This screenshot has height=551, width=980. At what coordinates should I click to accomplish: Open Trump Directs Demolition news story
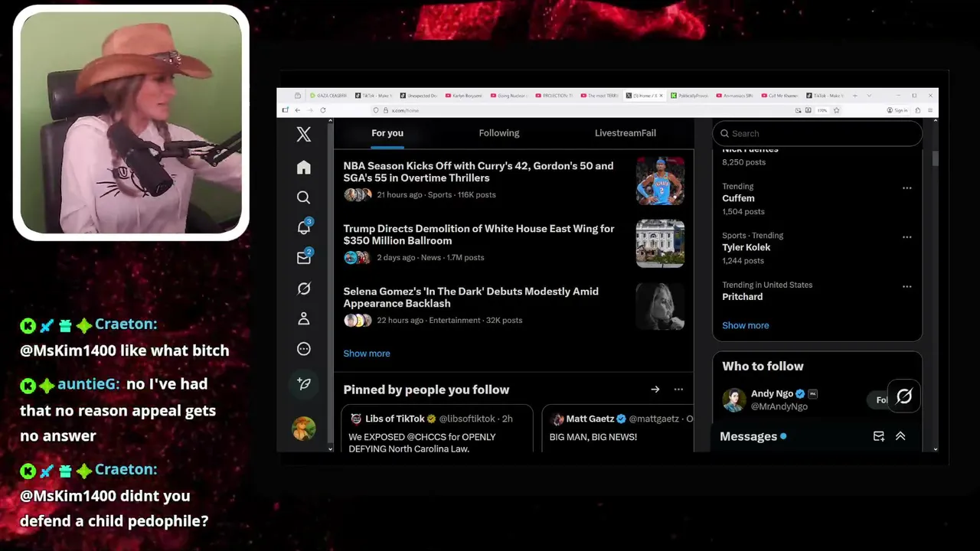[x=479, y=234]
